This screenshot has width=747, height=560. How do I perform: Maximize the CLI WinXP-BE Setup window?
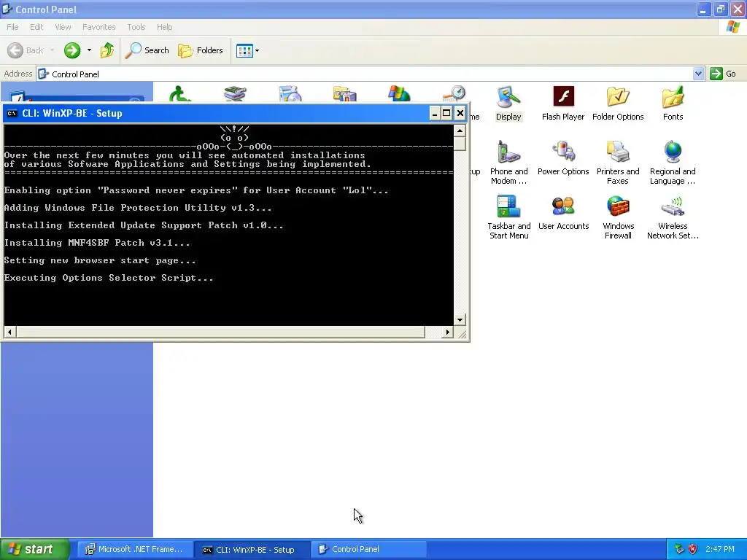tap(446, 113)
